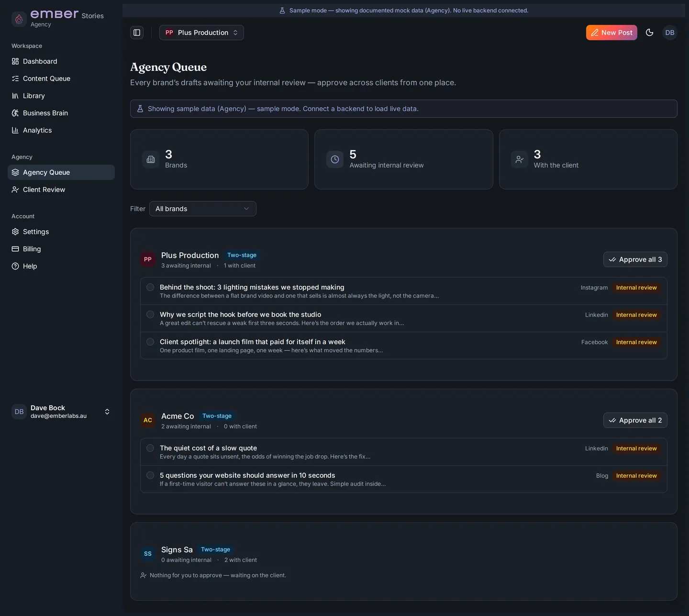Expand the Dave Bock account menu chevron
This screenshot has height=616, width=689.
tap(107, 412)
